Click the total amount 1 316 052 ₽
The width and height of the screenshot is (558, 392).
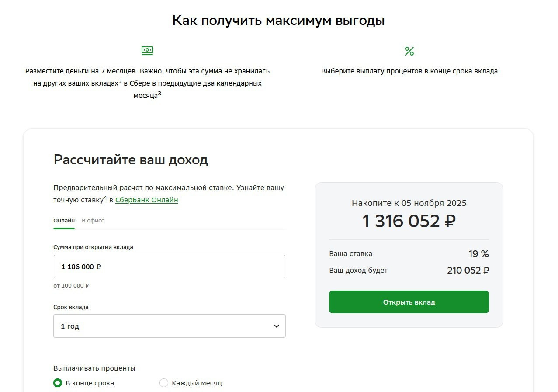click(409, 221)
